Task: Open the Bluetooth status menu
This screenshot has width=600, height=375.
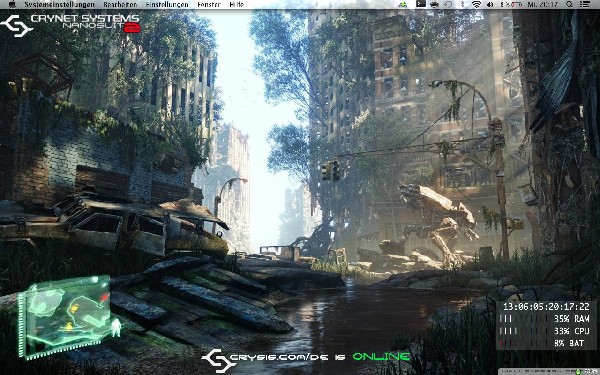Action: 462,5
